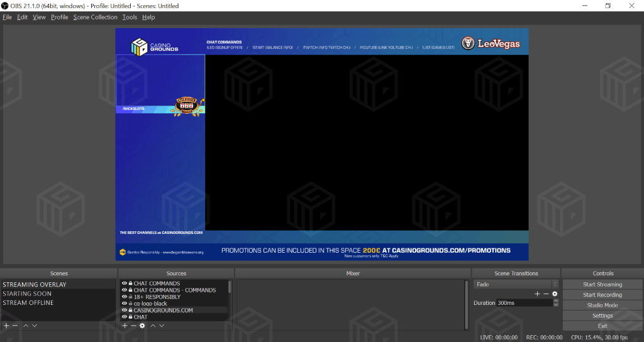
Task: Open source properties gear in Sources toolbar
Action: (142, 326)
